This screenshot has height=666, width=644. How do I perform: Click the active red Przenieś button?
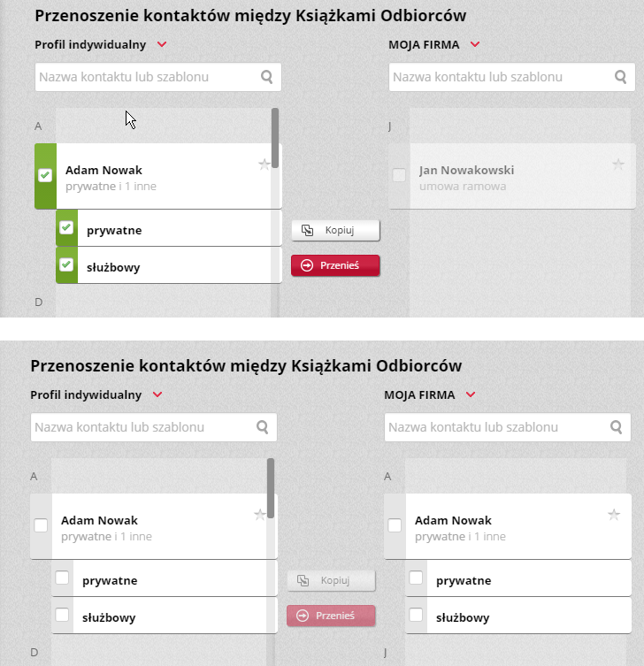tap(335, 265)
